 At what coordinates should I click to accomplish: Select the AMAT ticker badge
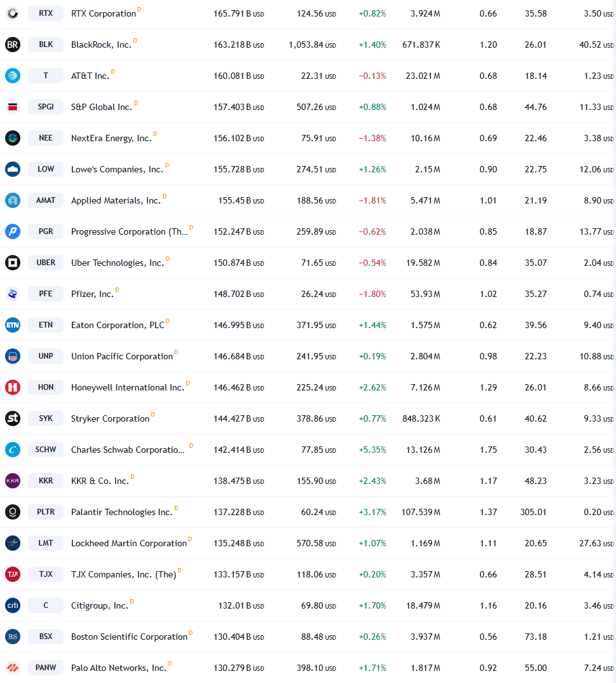[x=46, y=200]
